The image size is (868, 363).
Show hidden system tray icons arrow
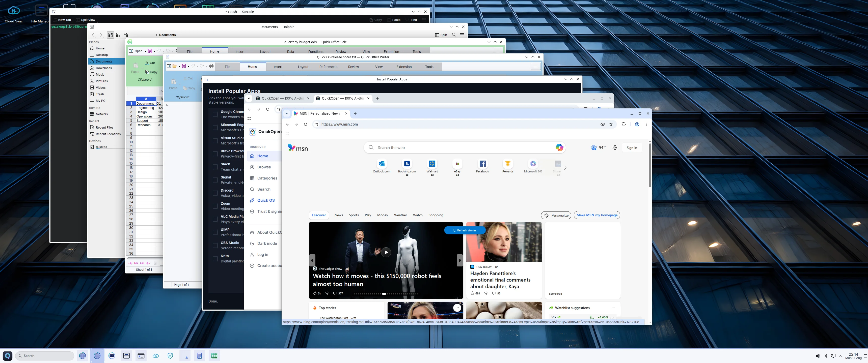840,356
